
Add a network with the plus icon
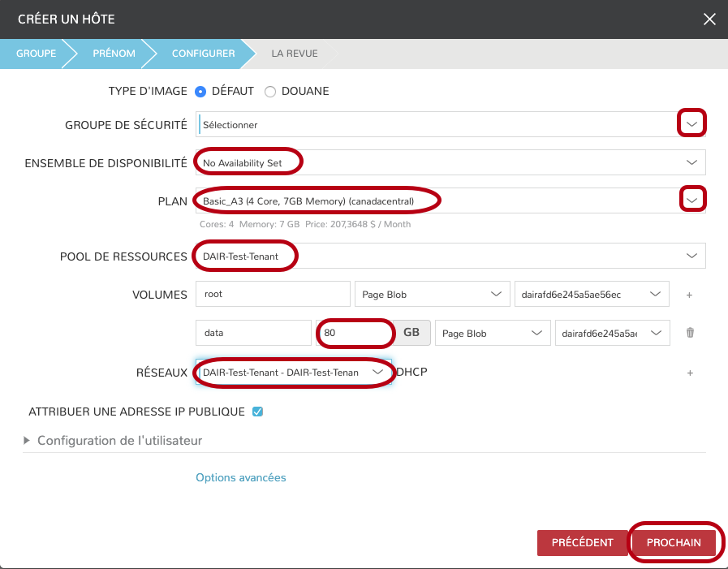point(690,373)
